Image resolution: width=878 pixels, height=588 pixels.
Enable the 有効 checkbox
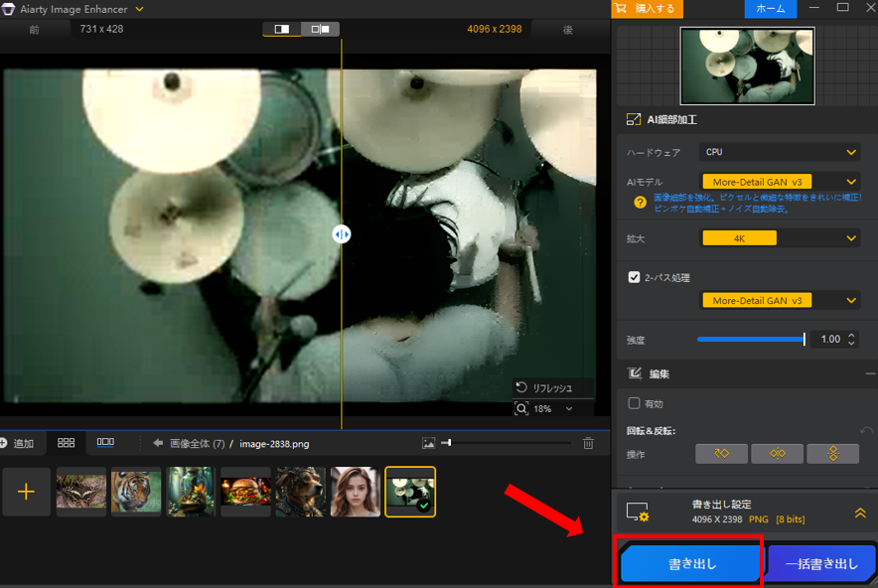[x=634, y=403]
